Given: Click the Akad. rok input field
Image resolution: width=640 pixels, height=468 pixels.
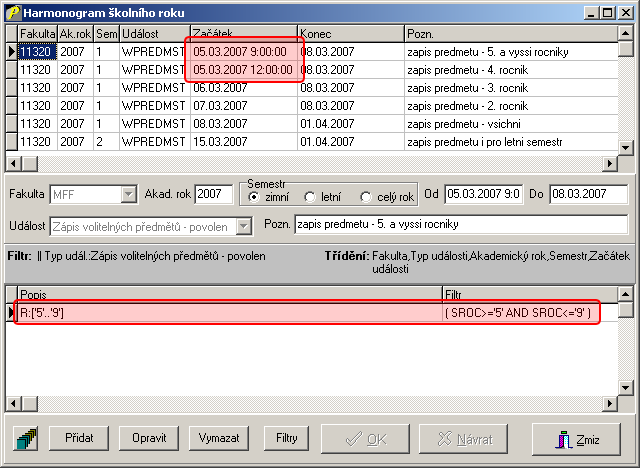Looking at the screenshot, I should 213,194.
